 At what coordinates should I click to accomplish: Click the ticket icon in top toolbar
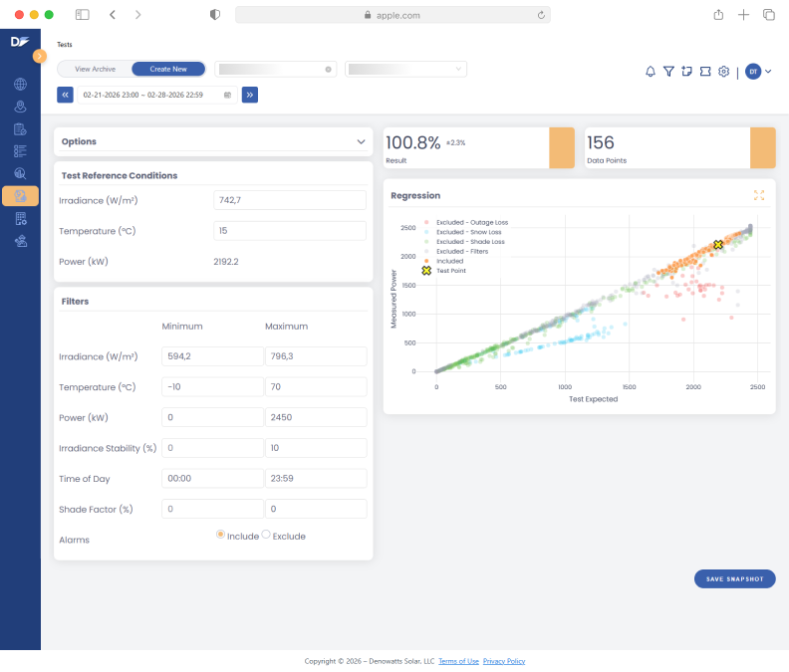(705, 72)
